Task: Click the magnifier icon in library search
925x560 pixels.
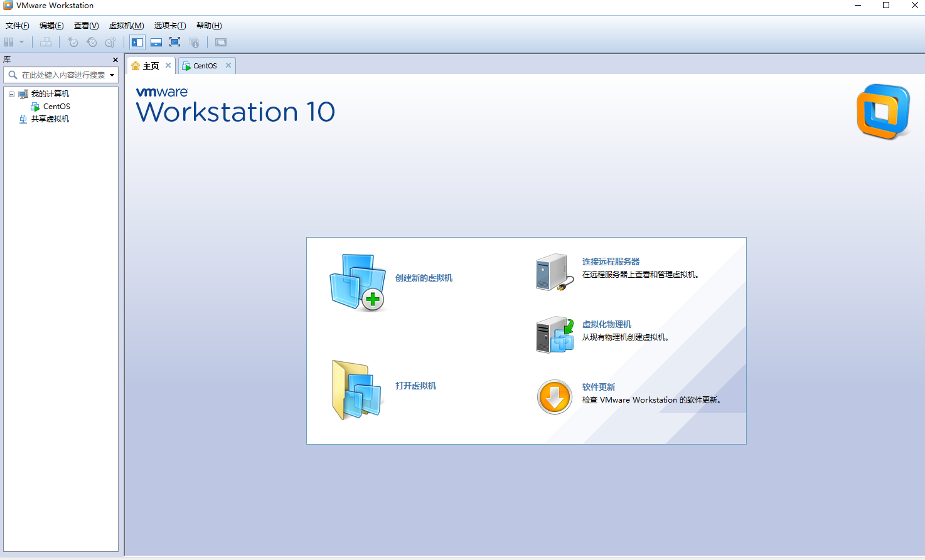Action: point(13,75)
